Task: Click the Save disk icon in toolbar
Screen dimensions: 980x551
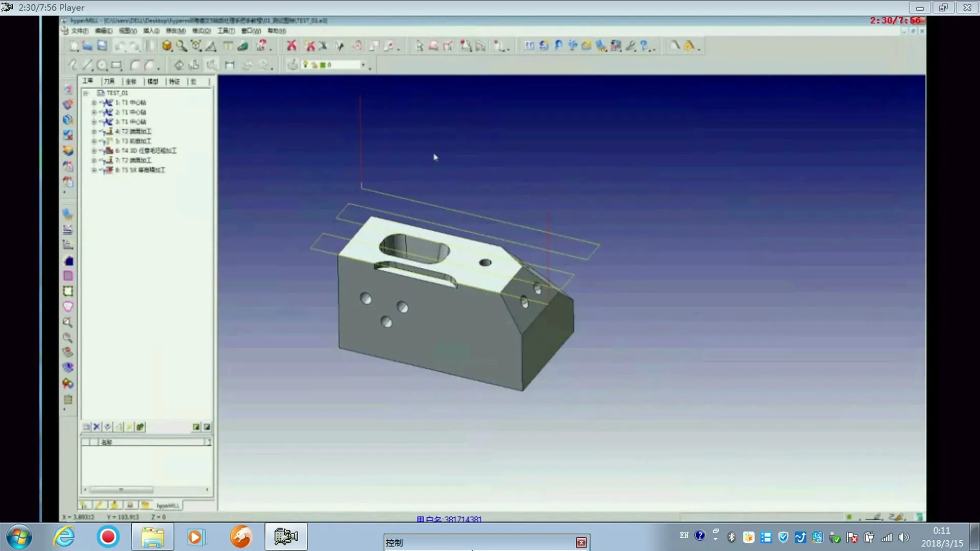Action: (x=102, y=46)
